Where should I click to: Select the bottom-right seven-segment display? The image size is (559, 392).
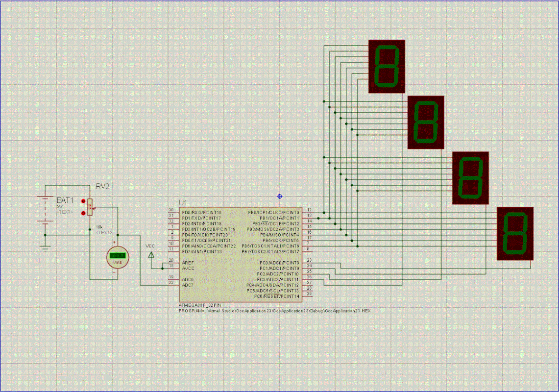click(515, 234)
